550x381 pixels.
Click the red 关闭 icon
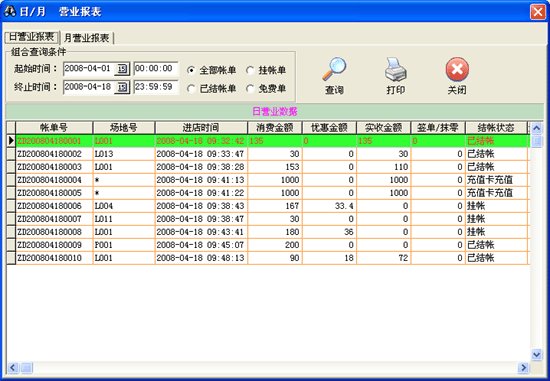[x=457, y=69]
